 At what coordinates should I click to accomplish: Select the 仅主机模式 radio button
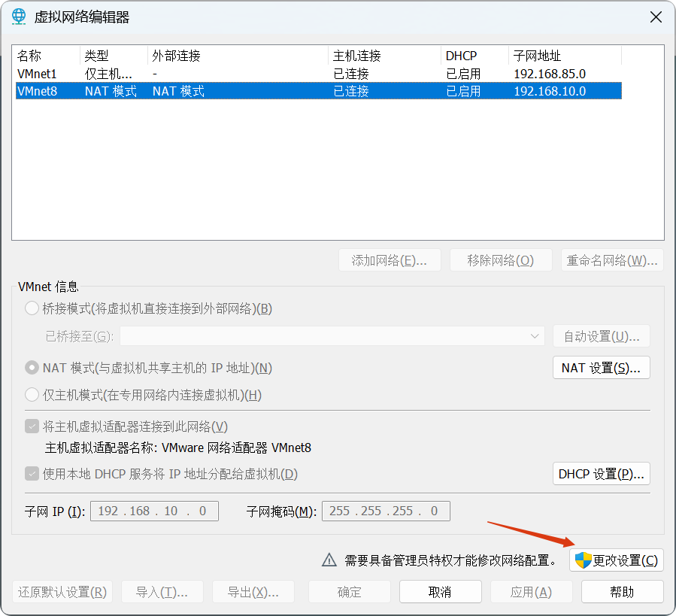[32, 395]
